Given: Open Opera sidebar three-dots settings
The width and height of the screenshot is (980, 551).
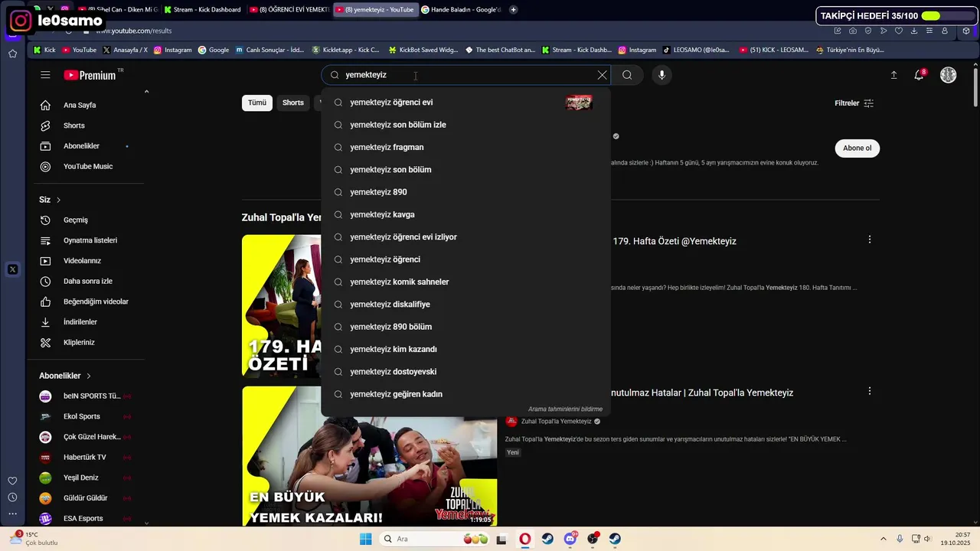Looking at the screenshot, I should (12, 514).
